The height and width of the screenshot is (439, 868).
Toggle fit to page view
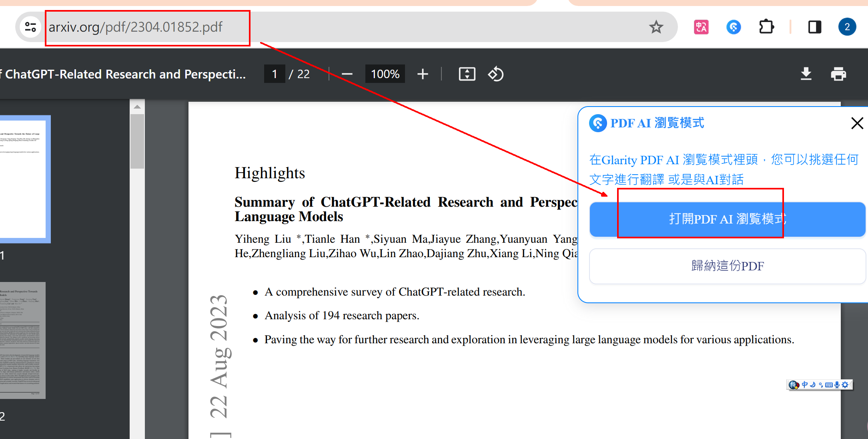point(467,74)
